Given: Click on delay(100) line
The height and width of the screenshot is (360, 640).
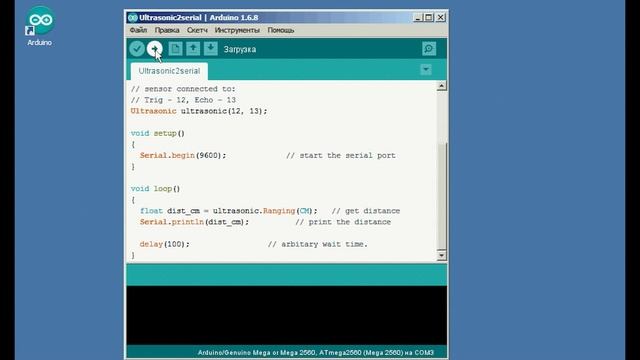Looking at the screenshot, I should pyautogui.click(x=164, y=244).
